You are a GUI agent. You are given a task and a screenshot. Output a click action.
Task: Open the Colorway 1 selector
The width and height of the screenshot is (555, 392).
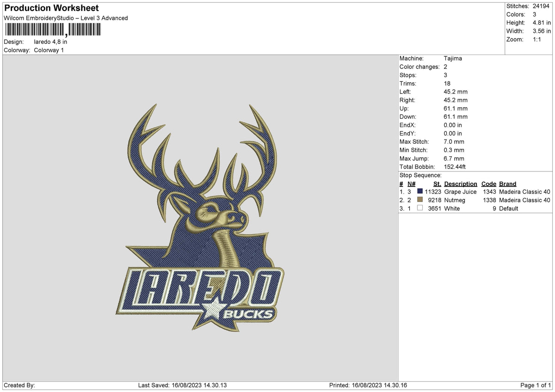click(x=49, y=50)
